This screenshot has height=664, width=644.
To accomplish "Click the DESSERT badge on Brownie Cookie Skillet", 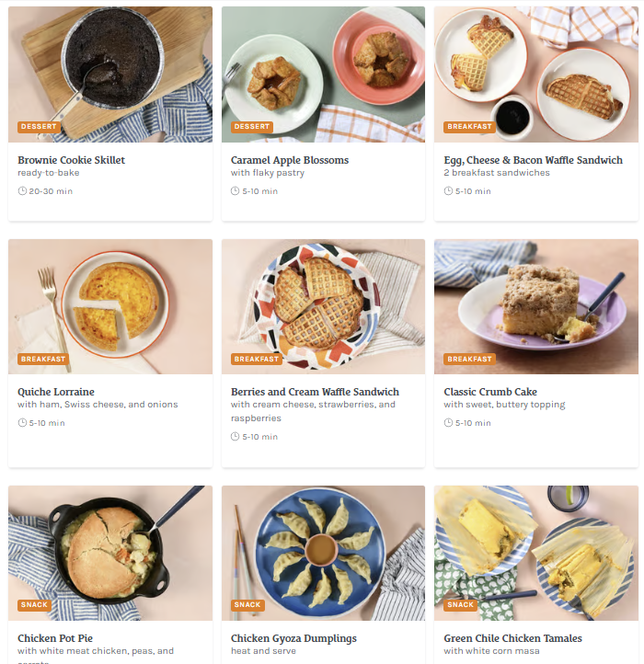I will point(39,127).
